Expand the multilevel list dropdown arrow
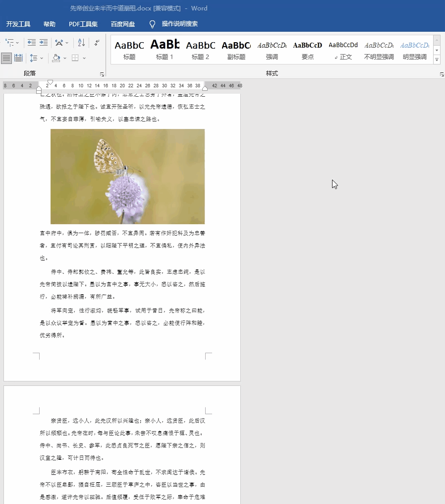The image size is (445, 504). [17, 43]
